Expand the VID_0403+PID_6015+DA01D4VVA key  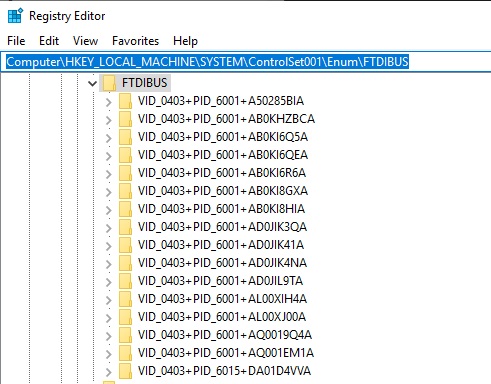tap(109, 372)
